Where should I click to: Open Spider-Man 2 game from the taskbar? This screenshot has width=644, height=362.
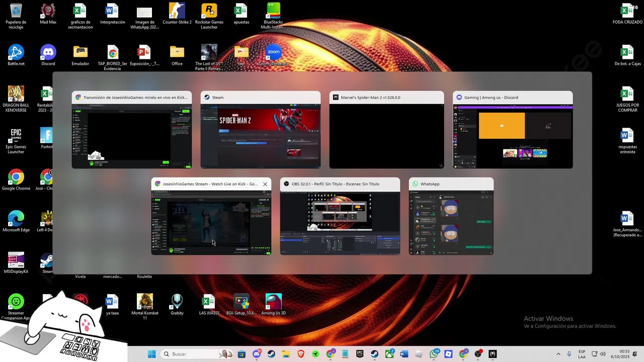coord(493,354)
